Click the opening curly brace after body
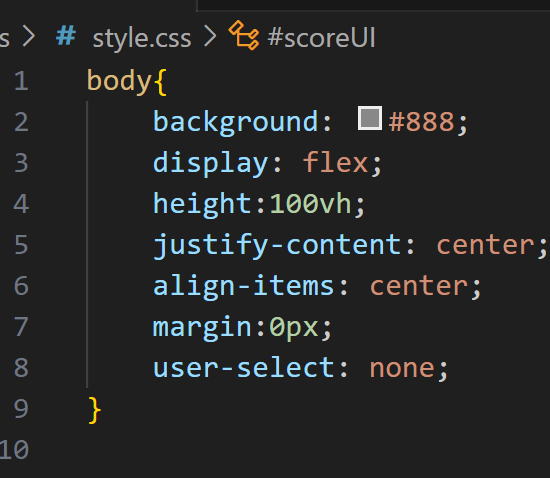The width and height of the screenshot is (550, 478). click(160, 82)
